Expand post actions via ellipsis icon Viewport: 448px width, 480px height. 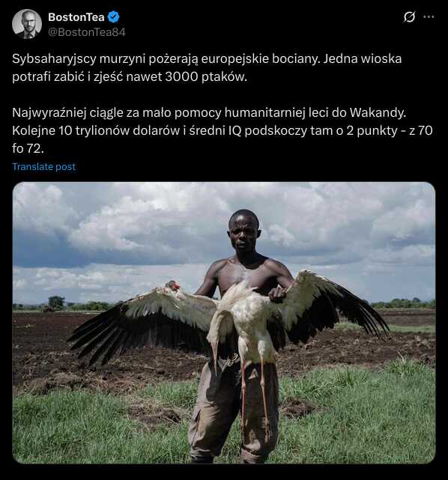(429, 16)
